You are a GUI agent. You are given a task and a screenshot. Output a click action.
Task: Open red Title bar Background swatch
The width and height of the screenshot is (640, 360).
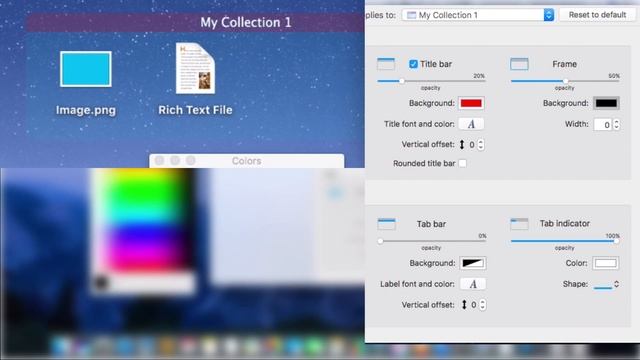coord(471,103)
